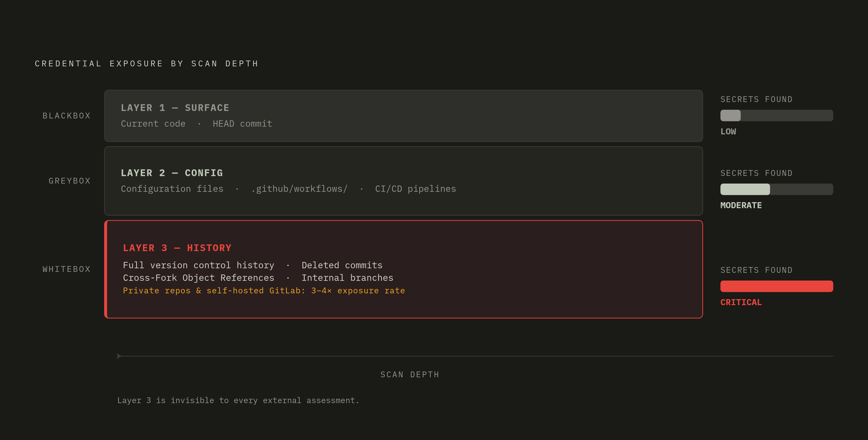The width and height of the screenshot is (868, 440).
Task: Click the 'LAYER 1 — SURFACE' heading
Action: (175, 108)
